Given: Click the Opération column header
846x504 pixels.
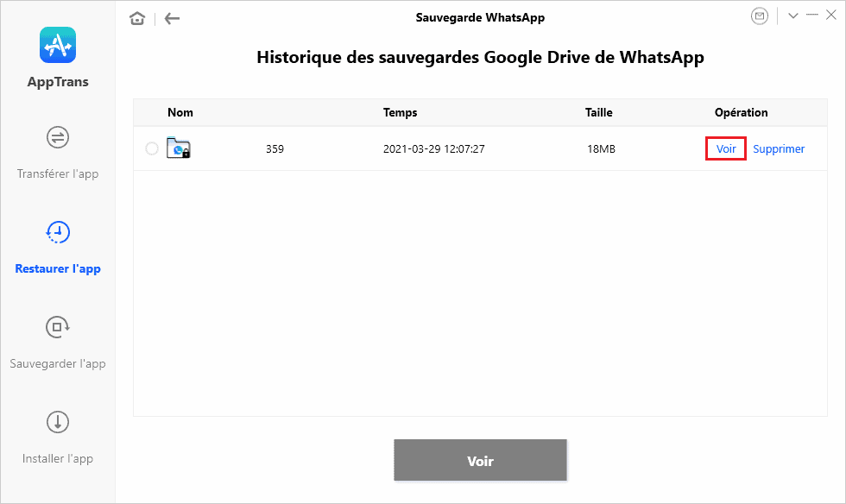Looking at the screenshot, I should [x=742, y=113].
